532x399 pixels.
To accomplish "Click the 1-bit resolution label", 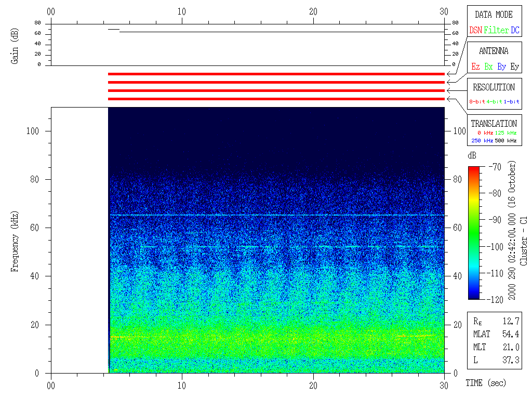I will pyautogui.click(x=511, y=102).
